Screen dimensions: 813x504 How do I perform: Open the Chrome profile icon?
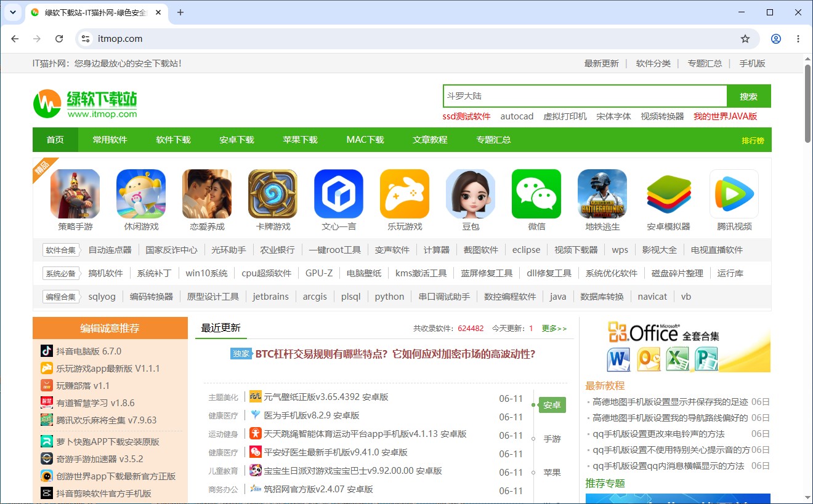point(776,39)
